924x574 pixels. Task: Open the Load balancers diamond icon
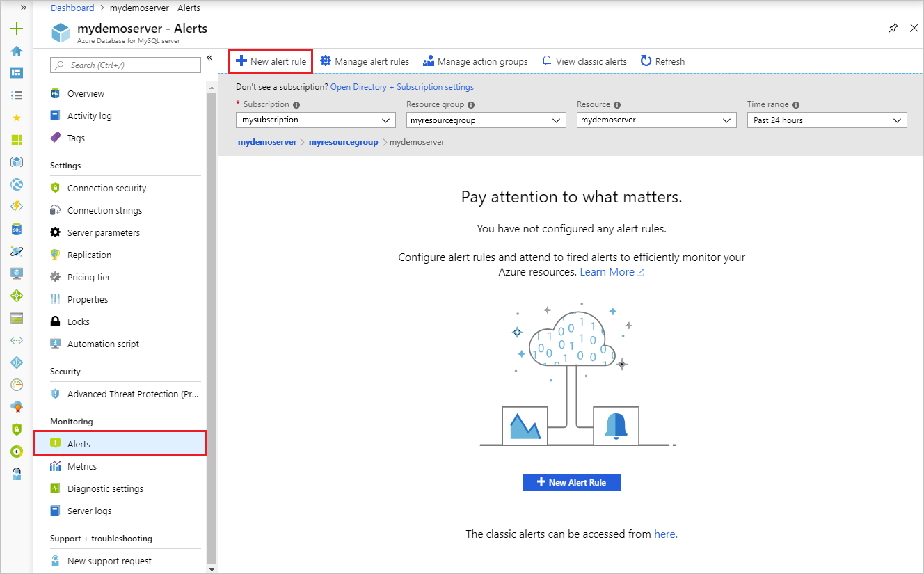coord(17,296)
